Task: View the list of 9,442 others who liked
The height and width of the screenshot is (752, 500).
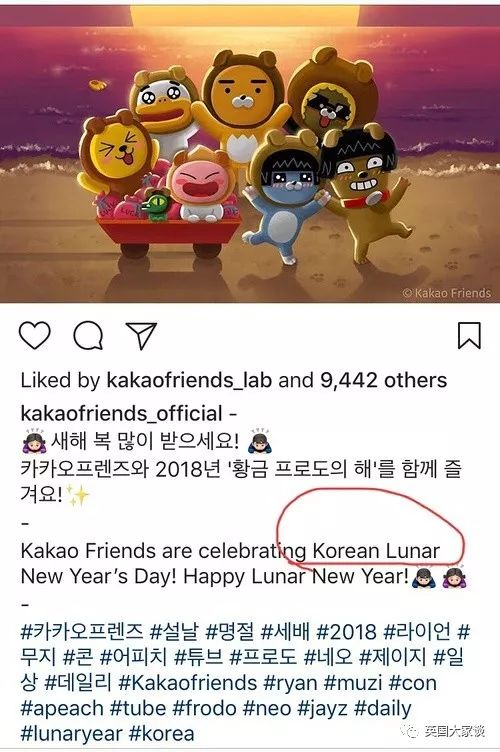Action: pyautogui.click(x=384, y=380)
